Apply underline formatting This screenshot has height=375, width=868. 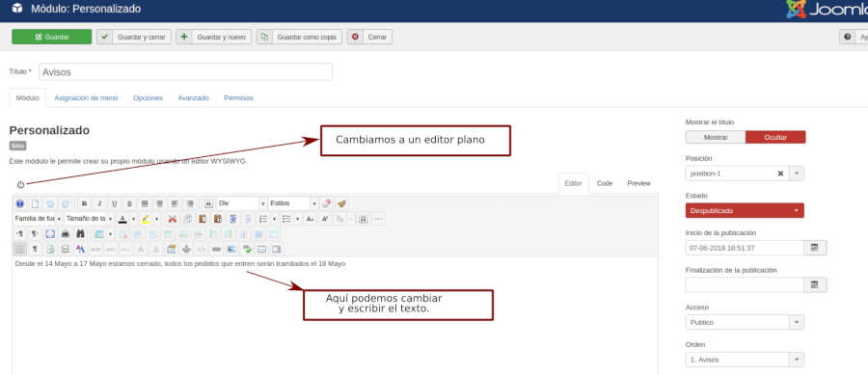[x=114, y=203]
